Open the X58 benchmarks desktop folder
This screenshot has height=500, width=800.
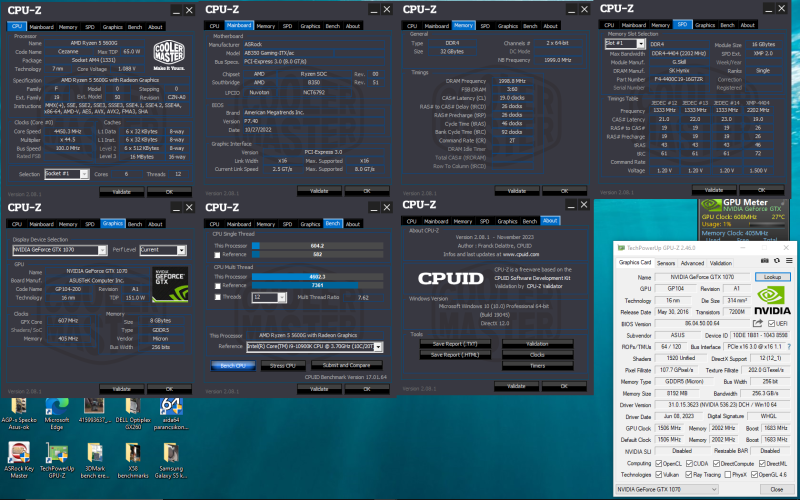(x=133, y=460)
